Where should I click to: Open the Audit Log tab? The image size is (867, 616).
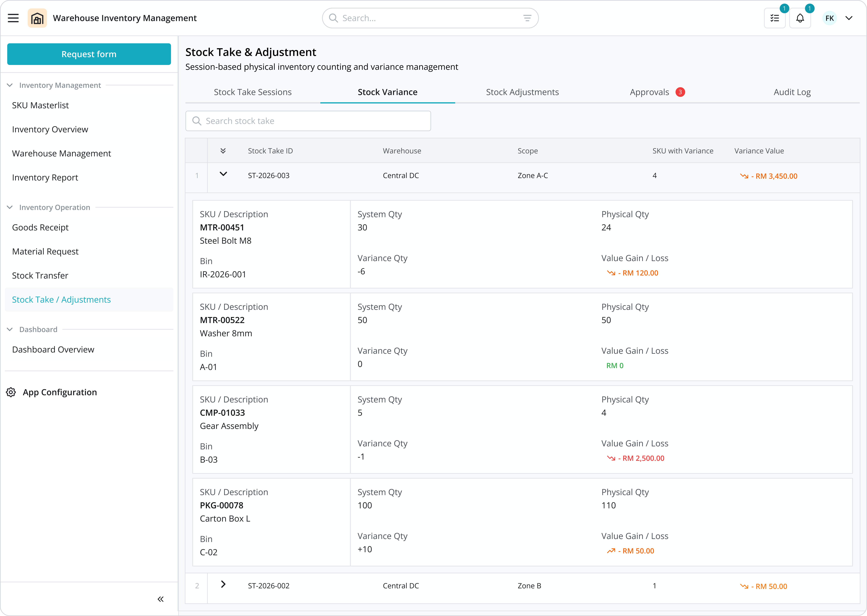[x=792, y=92]
